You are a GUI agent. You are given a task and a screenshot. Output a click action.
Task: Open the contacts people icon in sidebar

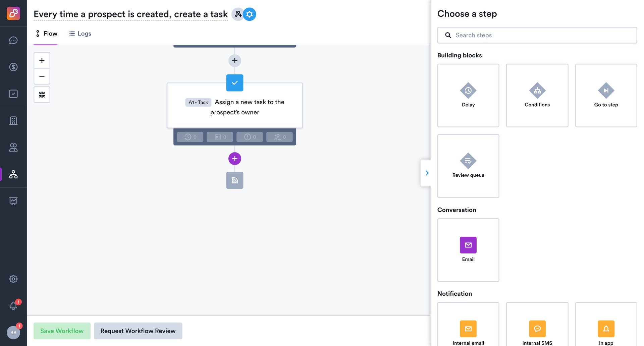coord(13,148)
